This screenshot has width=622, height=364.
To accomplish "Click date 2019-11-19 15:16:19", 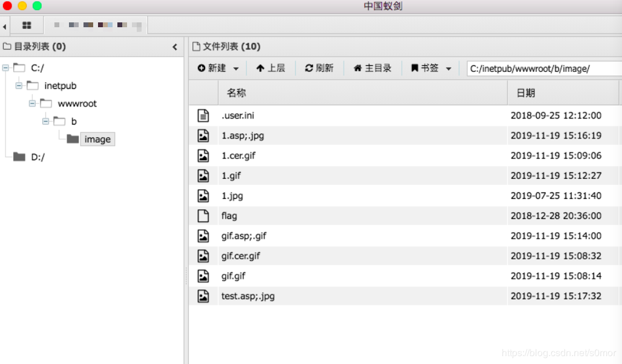I will click(556, 135).
